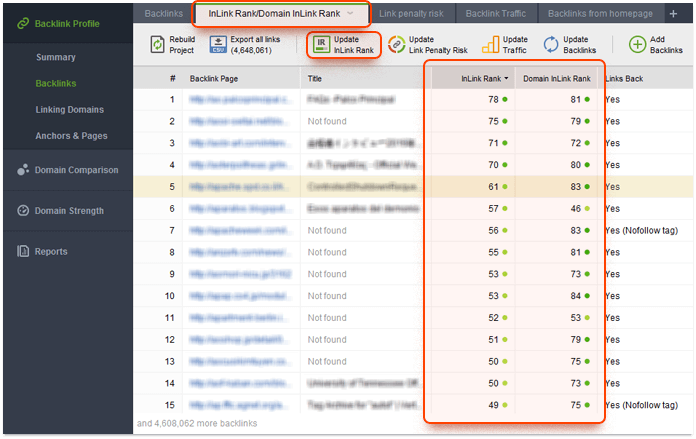
Task: Select 'Yes (Nofollow tag)' cell in row 15
Action: 641,405
